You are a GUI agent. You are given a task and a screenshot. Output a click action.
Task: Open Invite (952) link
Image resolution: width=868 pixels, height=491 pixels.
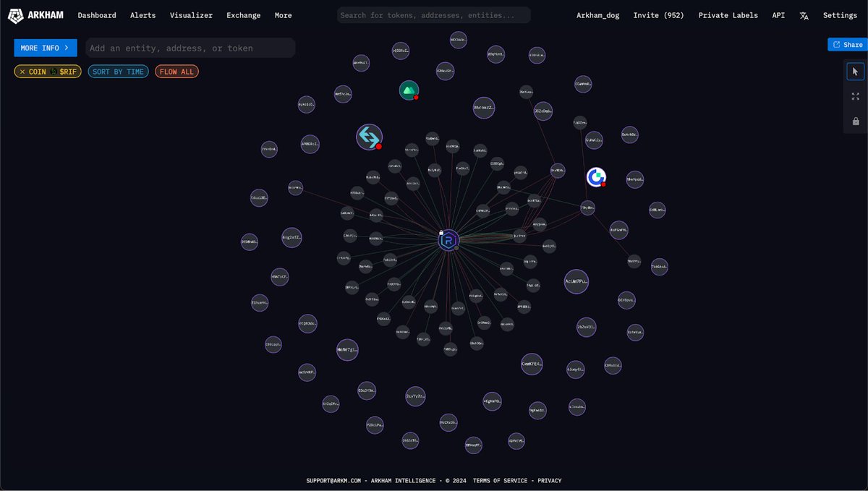point(659,15)
